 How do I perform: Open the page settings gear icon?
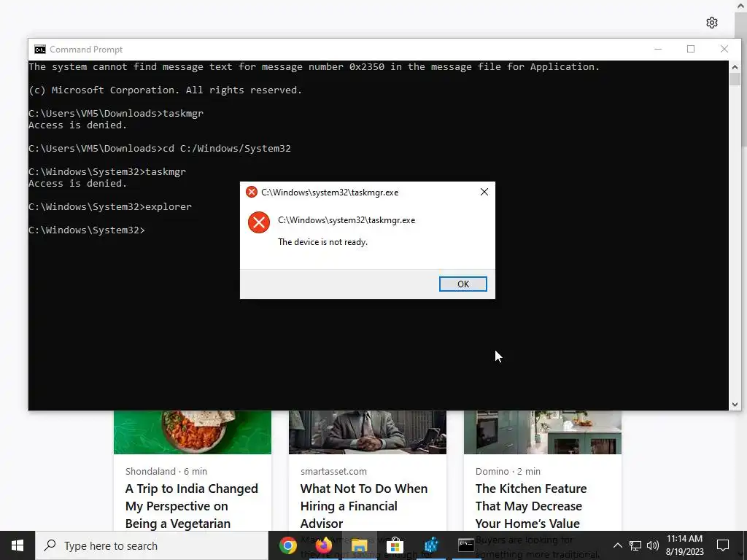[x=712, y=23]
